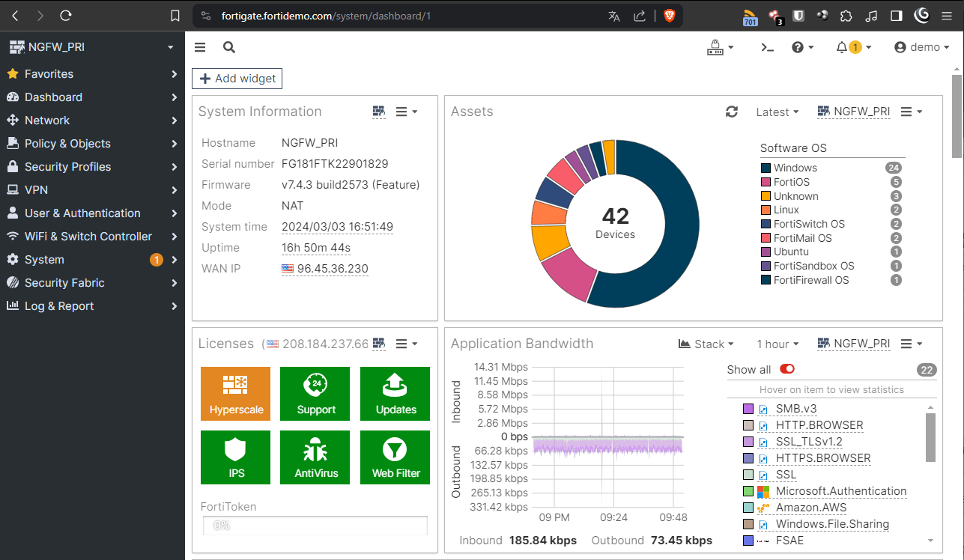Screen dimensions: 964x560
Task: Expand the Log & Report menu
Action: [x=92, y=306]
